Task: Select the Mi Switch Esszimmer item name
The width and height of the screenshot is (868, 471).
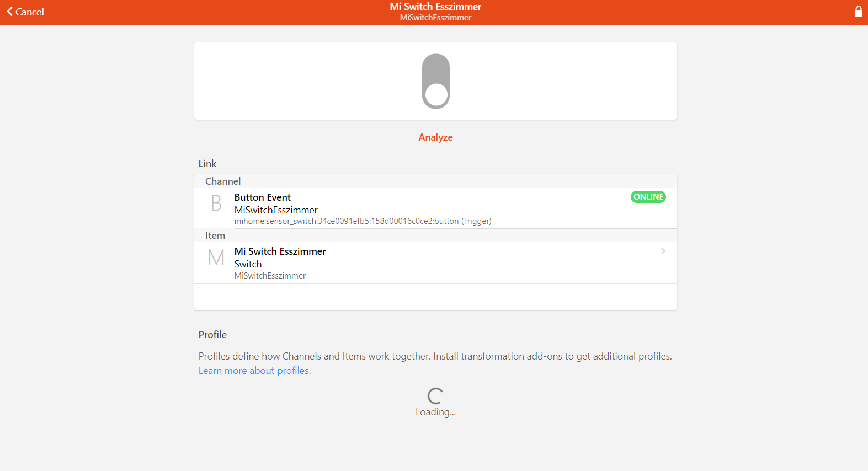Action: pos(280,251)
